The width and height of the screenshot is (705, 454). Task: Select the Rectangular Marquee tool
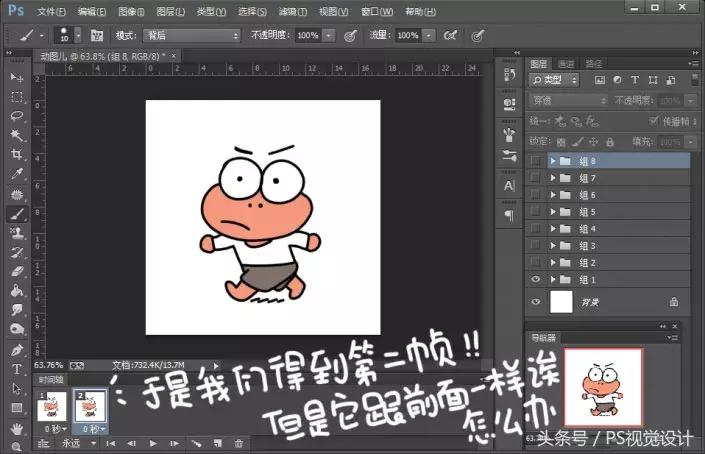click(x=17, y=97)
